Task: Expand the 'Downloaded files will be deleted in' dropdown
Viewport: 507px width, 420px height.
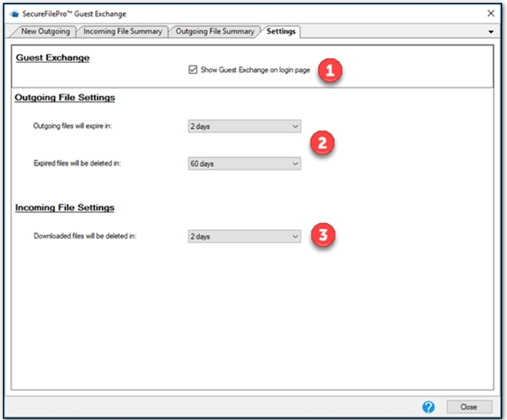Action: (244, 236)
